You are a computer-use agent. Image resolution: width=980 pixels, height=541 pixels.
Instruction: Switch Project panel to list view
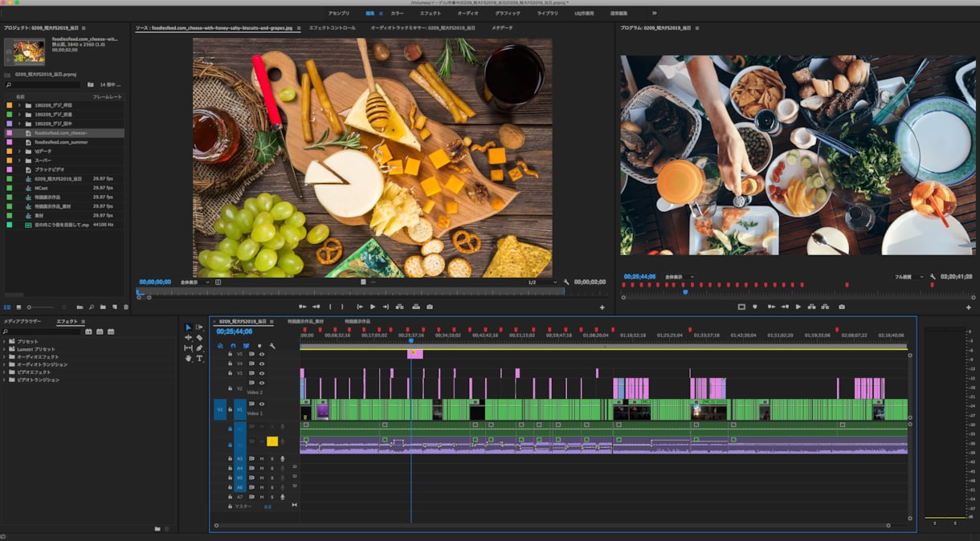(8, 307)
